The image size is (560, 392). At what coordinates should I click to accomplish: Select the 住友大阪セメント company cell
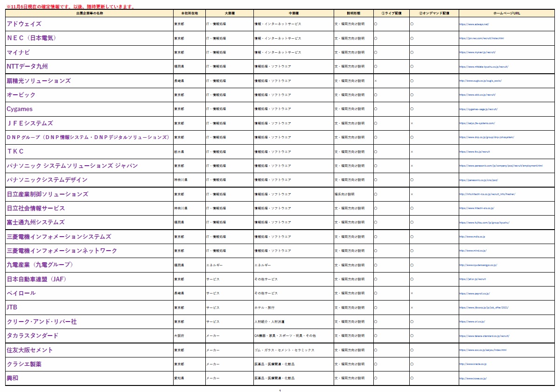click(90, 350)
